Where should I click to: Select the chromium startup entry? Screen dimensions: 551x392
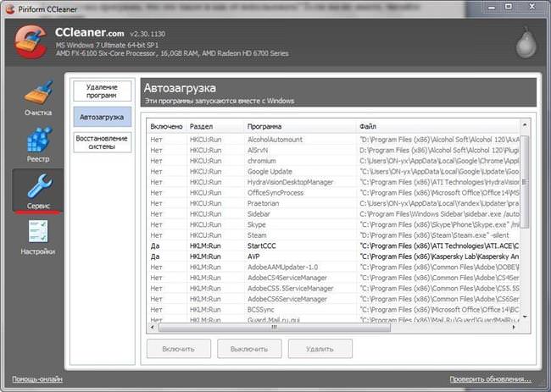pyautogui.click(x=333, y=161)
